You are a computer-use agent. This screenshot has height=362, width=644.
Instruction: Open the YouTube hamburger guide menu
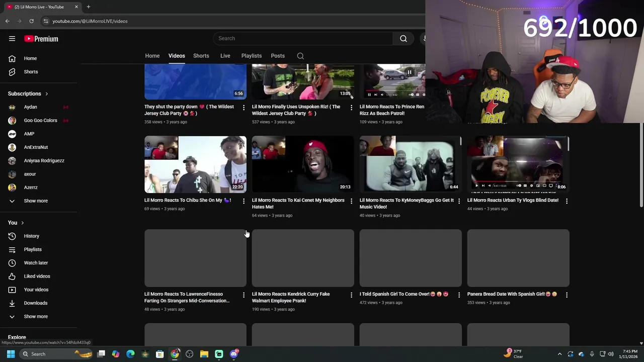click(x=12, y=39)
